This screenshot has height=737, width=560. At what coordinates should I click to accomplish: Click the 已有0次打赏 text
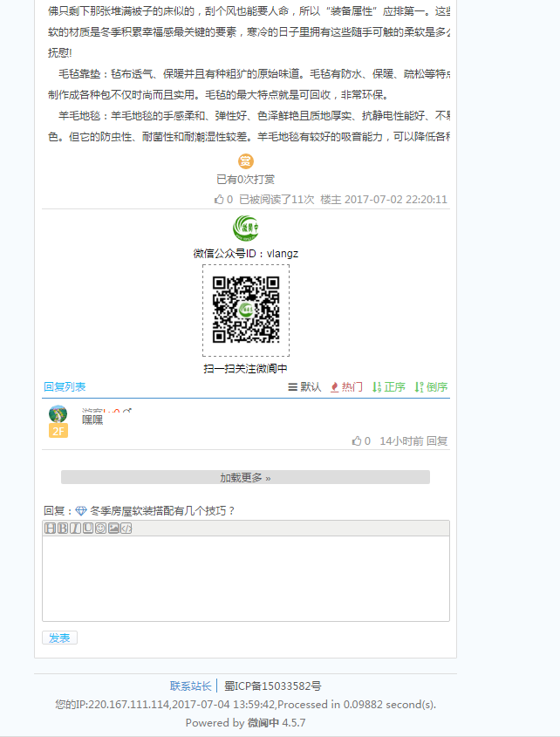click(245, 180)
